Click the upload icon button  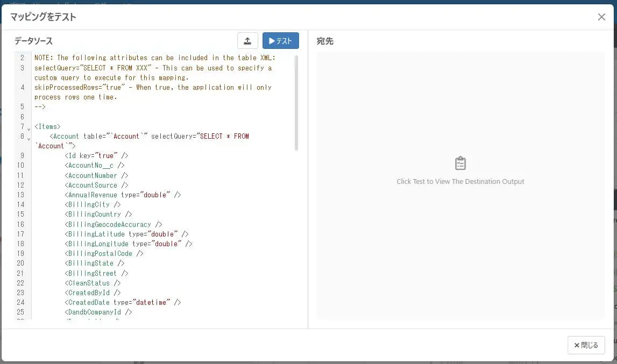pyautogui.click(x=247, y=40)
